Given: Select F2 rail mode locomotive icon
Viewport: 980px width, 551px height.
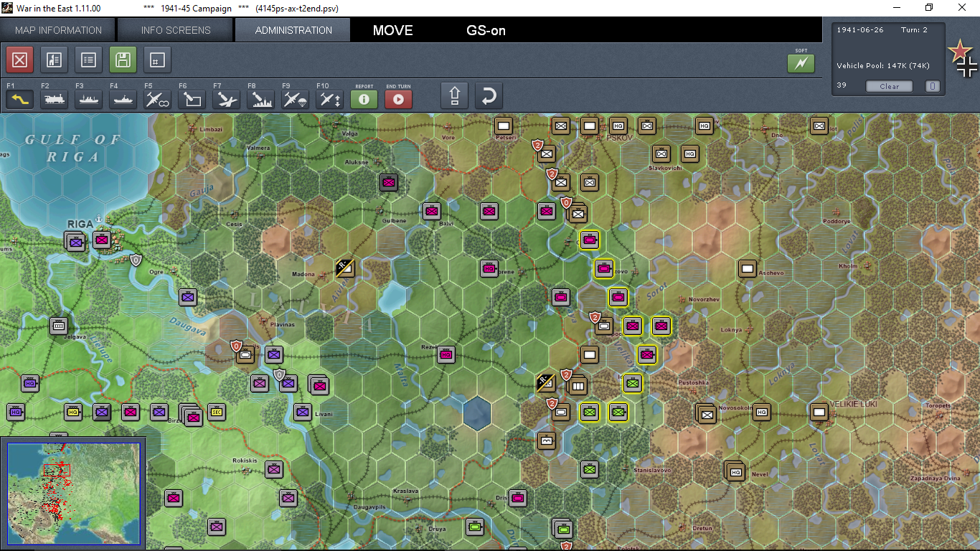Looking at the screenshot, I should point(54,99).
